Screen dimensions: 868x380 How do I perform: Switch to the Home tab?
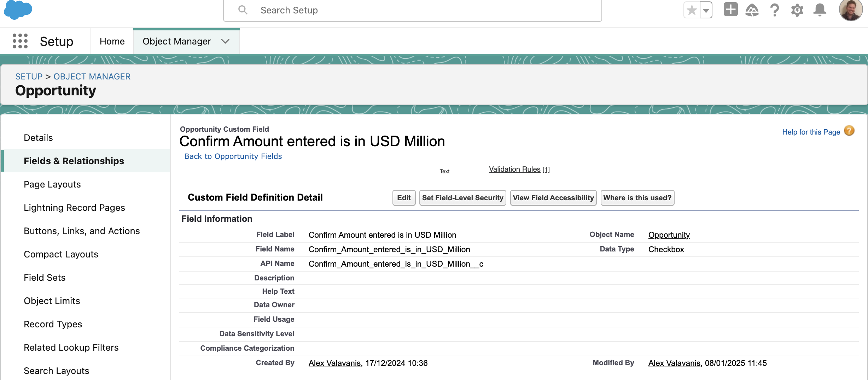coord(112,41)
